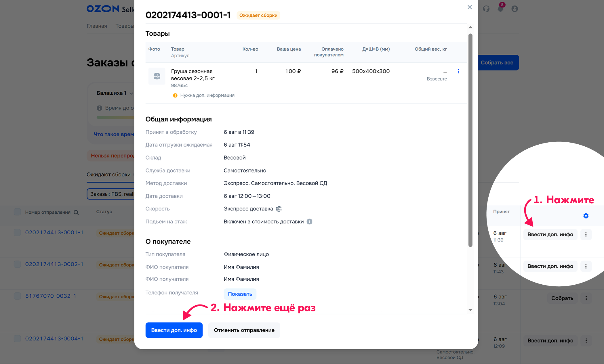
Task: Open order link 81767070-0032-1
Action: (51, 296)
